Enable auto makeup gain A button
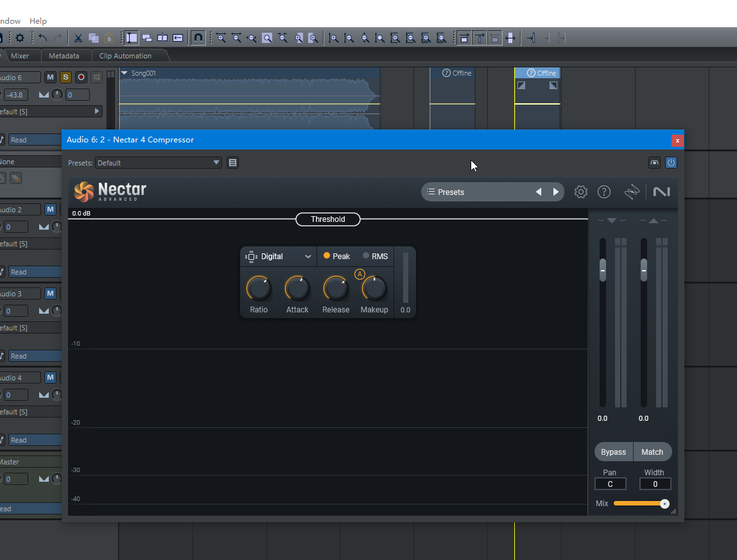Screen dimensions: 737x560 click(x=360, y=275)
